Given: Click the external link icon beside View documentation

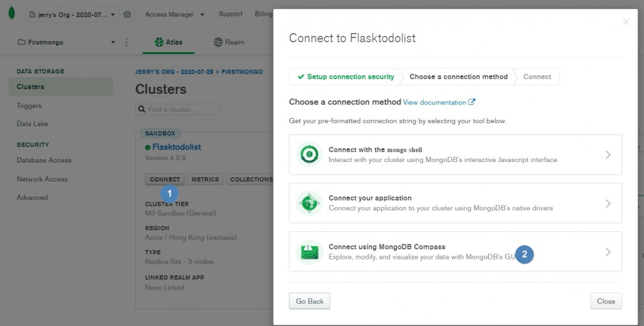Looking at the screenshot, I should (x=472, y=102).
